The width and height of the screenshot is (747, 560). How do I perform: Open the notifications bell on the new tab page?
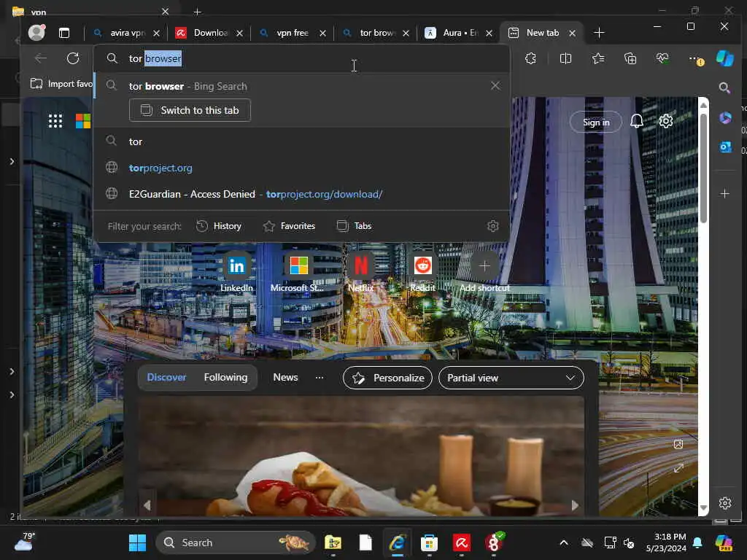point(636,122)
